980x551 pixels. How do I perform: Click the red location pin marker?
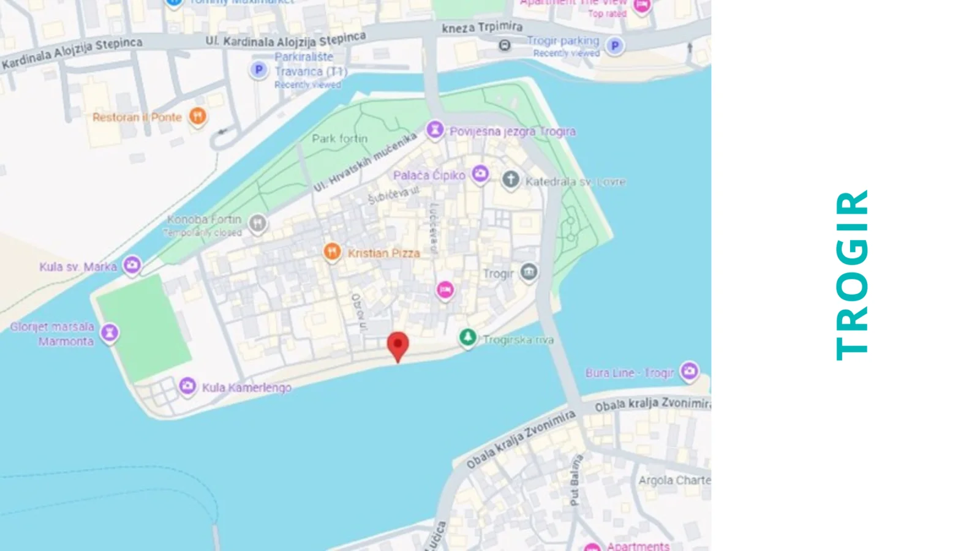click(398, 345)
